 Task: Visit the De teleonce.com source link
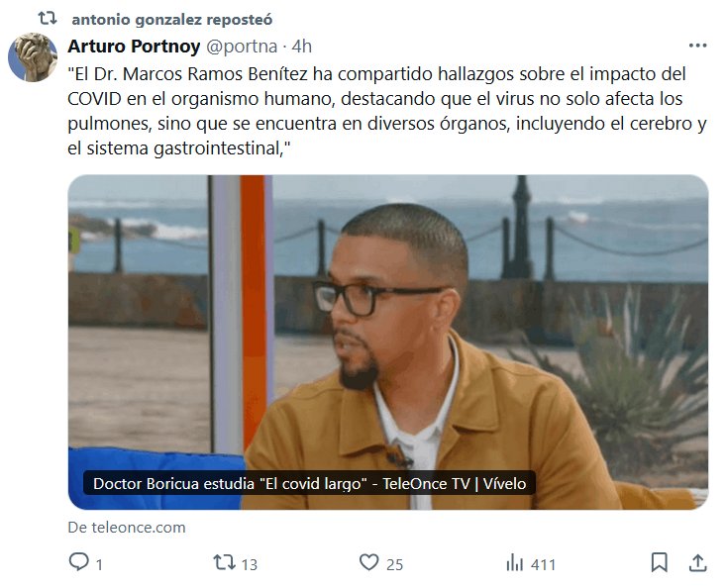click(127, 528)
